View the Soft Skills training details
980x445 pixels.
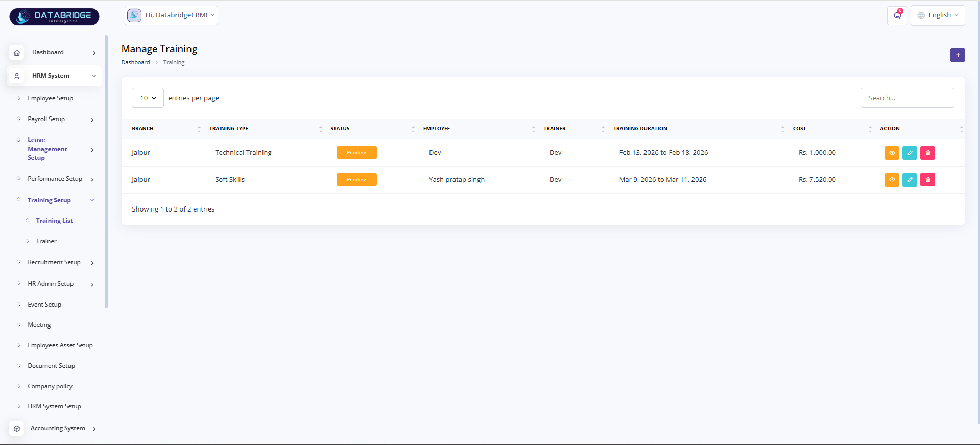(x=892, y=180)
